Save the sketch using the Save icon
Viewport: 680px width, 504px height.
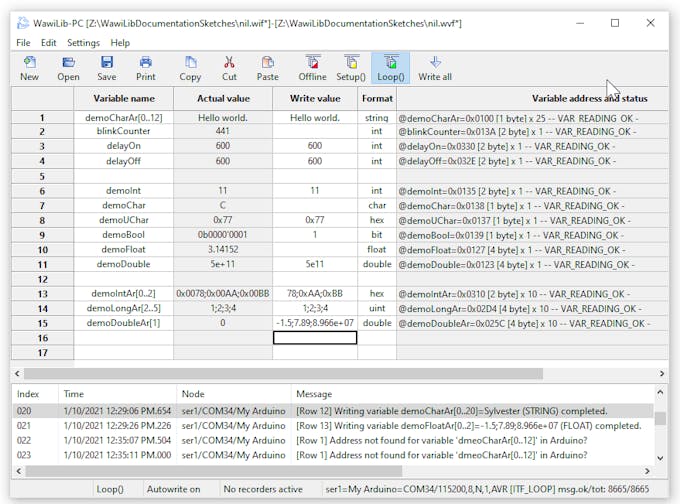point(106,68)
